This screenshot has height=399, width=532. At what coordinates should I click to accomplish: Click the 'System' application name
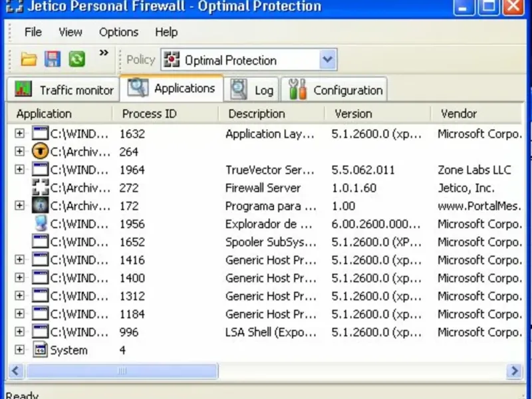coord(69,350)
